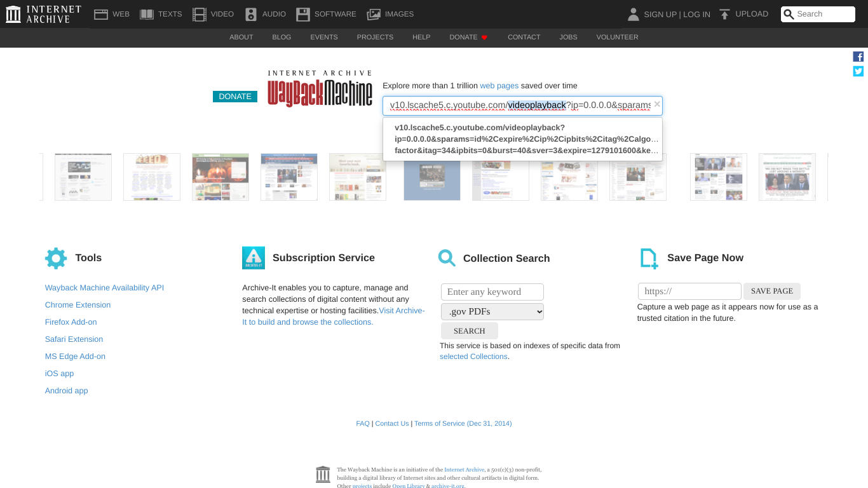Screen dimensions: 868x488
Task: Click the teal DONATE button
Action: coord(234,96)
